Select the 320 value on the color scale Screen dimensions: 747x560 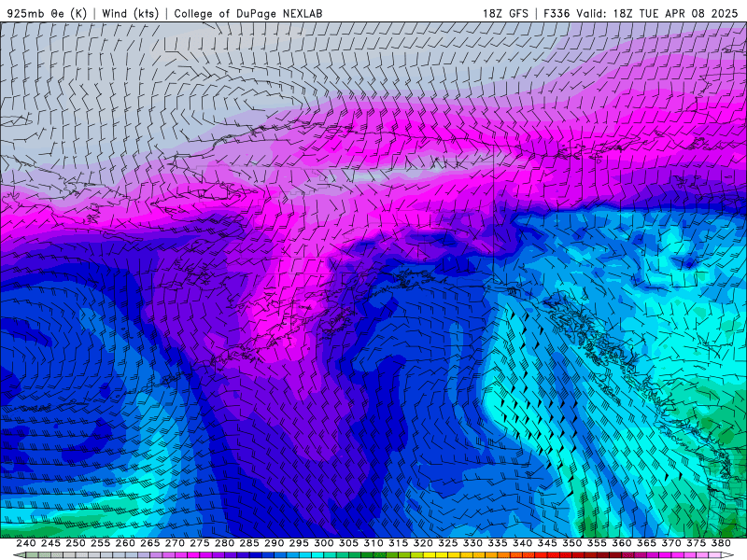(x=423, y=543)
